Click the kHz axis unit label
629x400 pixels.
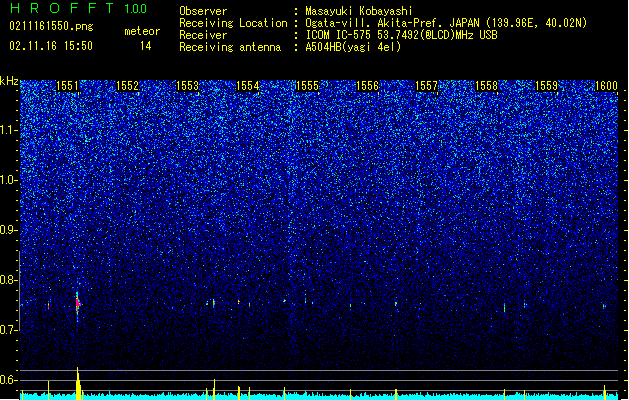[9, 81]
